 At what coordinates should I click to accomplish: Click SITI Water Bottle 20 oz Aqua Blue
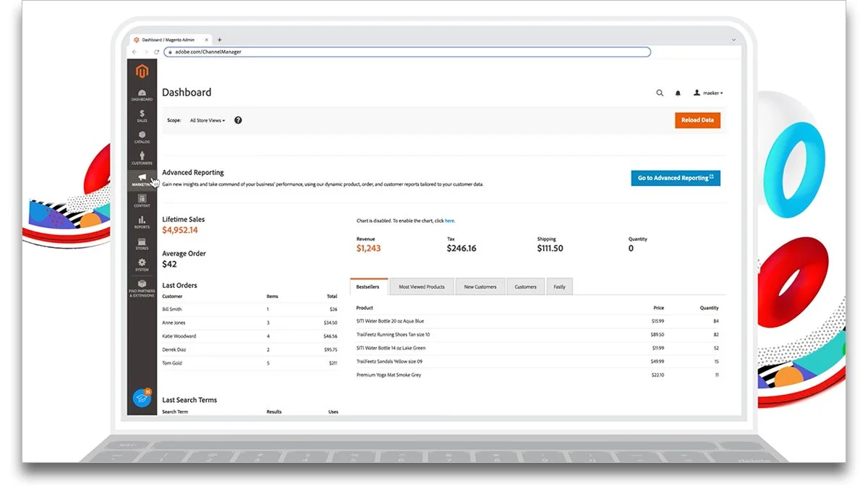(x=390, y=321)
